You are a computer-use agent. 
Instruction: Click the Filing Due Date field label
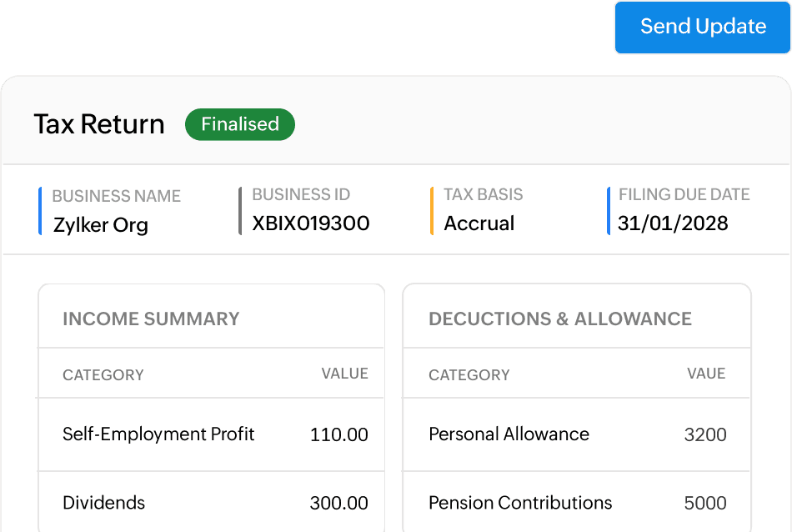click(x=684, y=195)
